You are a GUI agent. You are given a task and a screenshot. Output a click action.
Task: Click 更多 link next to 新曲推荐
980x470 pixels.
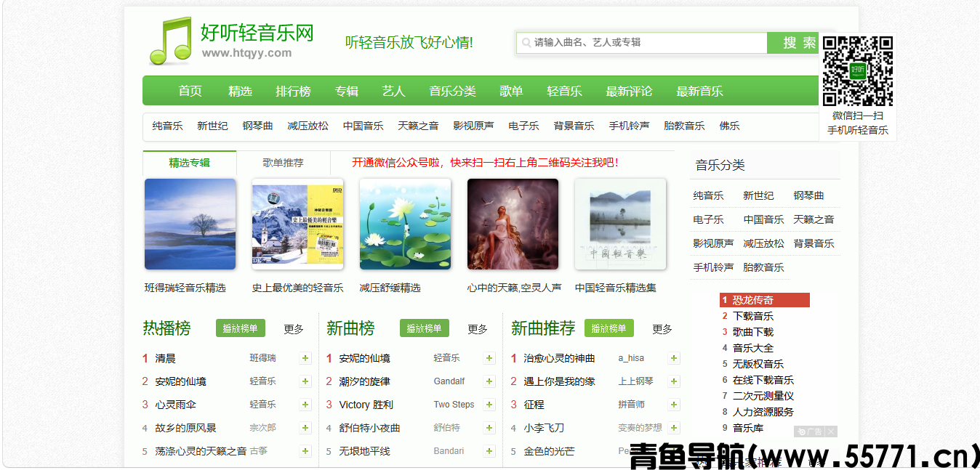[x=662, y=329]
